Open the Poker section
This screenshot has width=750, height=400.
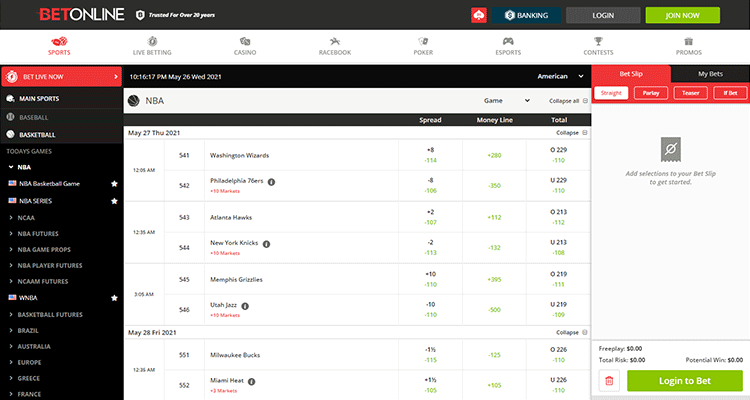423,46
